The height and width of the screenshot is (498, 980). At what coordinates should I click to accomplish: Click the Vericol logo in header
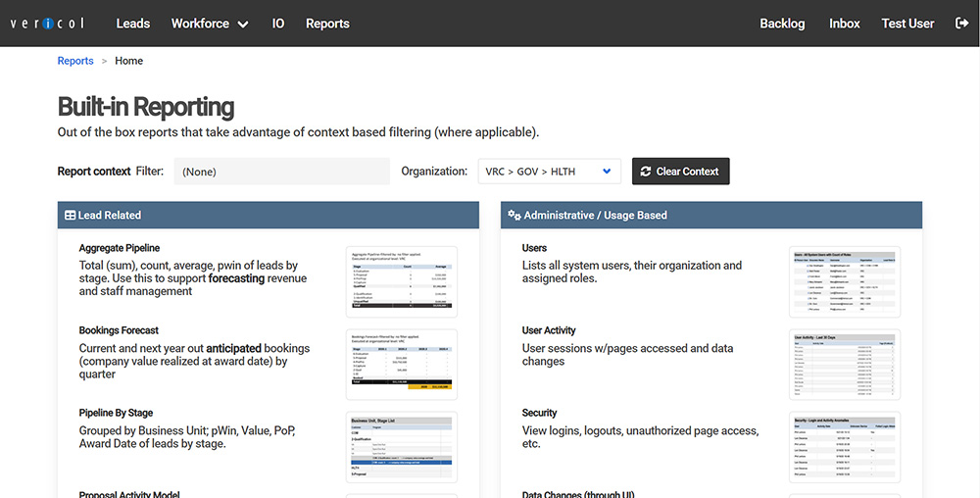pyautogui.click(x=49, y=24)
